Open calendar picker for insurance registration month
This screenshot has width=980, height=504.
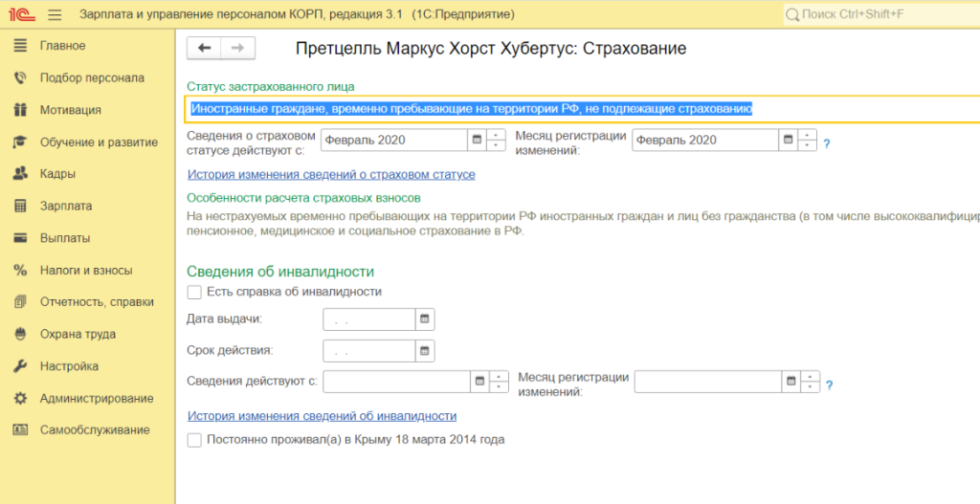pyautogui.click(x=789, y=140)
